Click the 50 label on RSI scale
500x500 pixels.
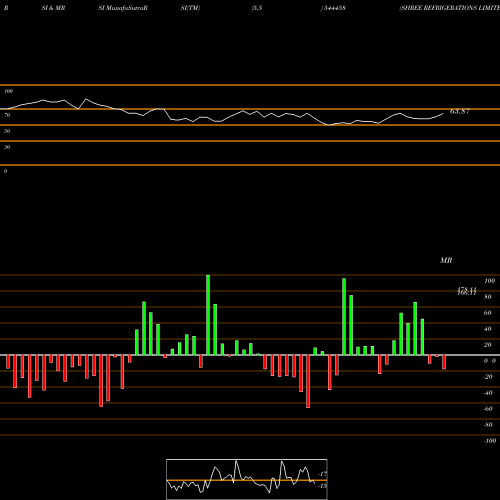click(7, 131)
